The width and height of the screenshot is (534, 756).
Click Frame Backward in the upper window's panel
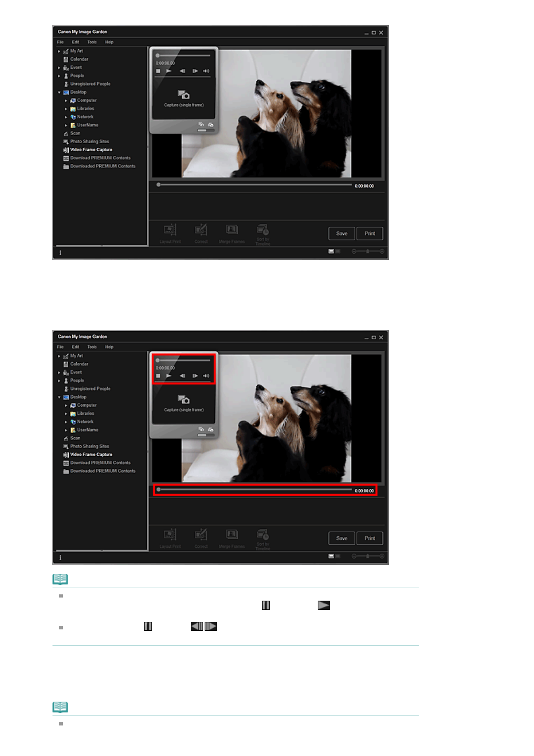(182, 71)
